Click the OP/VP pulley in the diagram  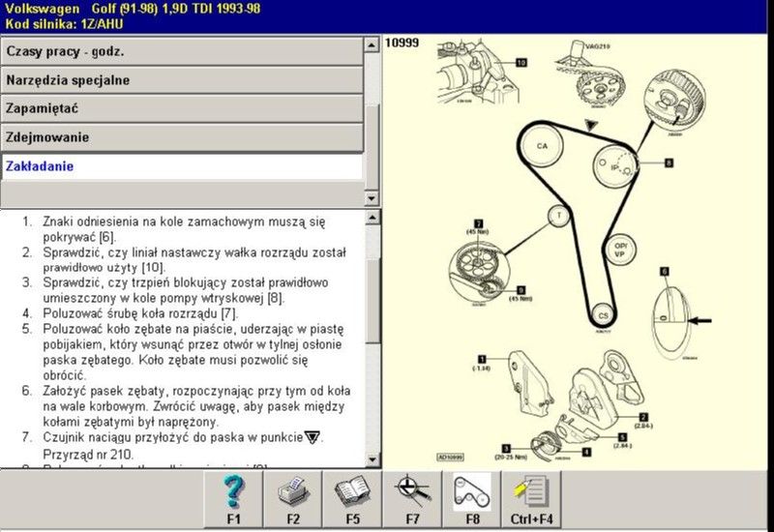[619, 250]
